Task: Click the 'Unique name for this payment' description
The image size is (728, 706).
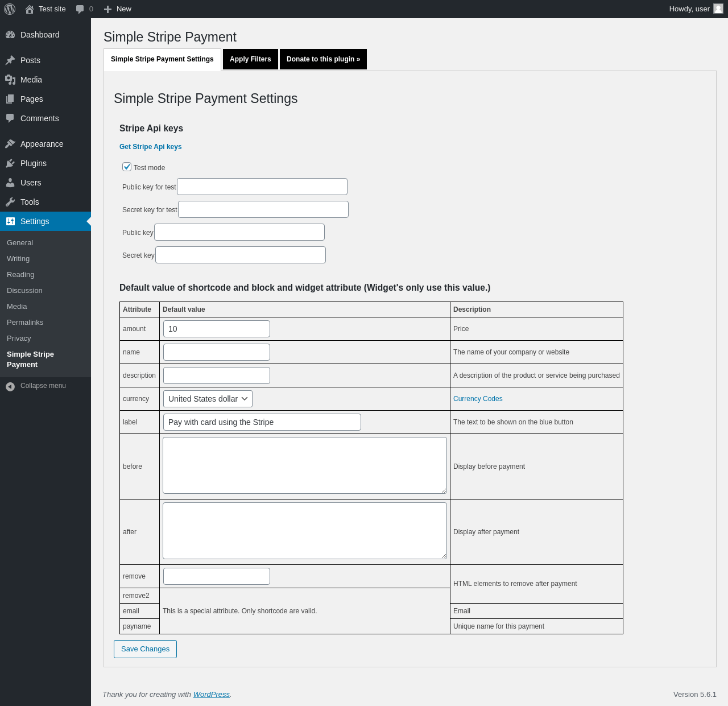Action: (499, 626)
